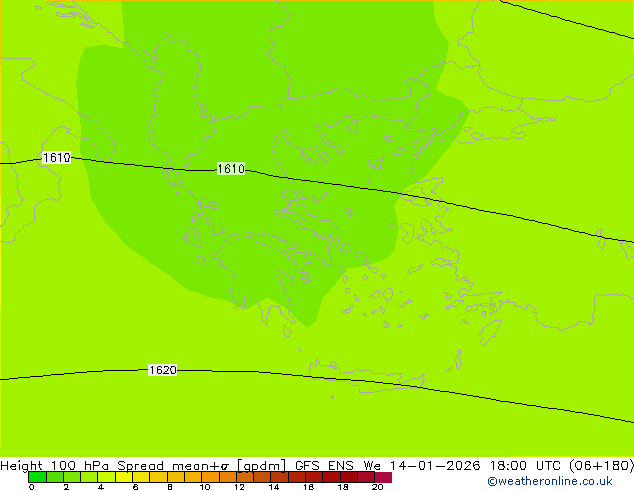Click the legend tick label 0
The height and width of the screenshot is (490, 634).
pos(32,487)
